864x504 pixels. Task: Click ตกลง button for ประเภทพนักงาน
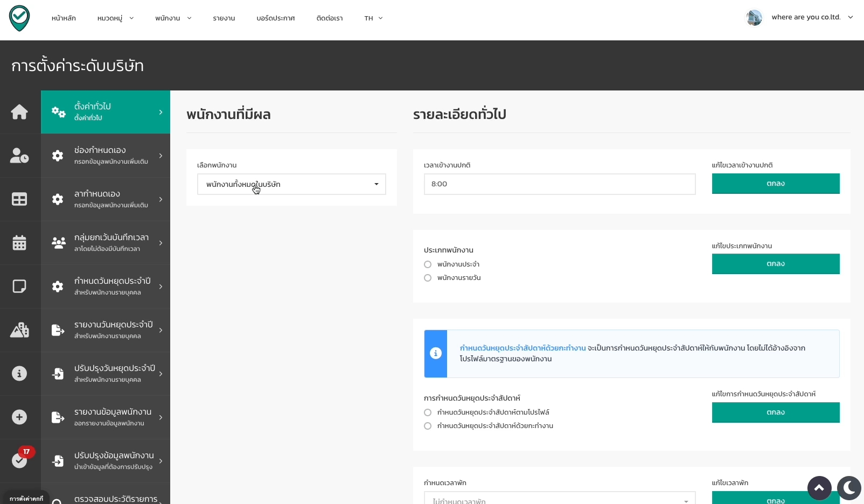click(x=775, y=264)
